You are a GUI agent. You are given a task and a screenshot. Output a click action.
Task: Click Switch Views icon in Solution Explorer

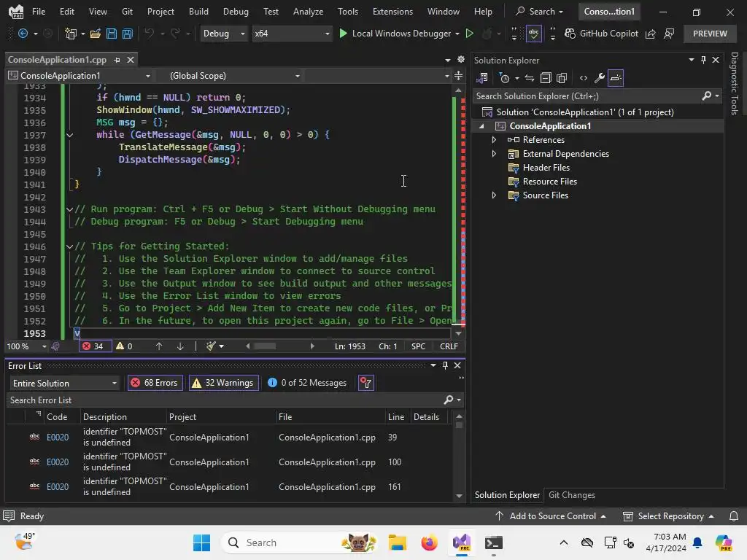point(482,78)
